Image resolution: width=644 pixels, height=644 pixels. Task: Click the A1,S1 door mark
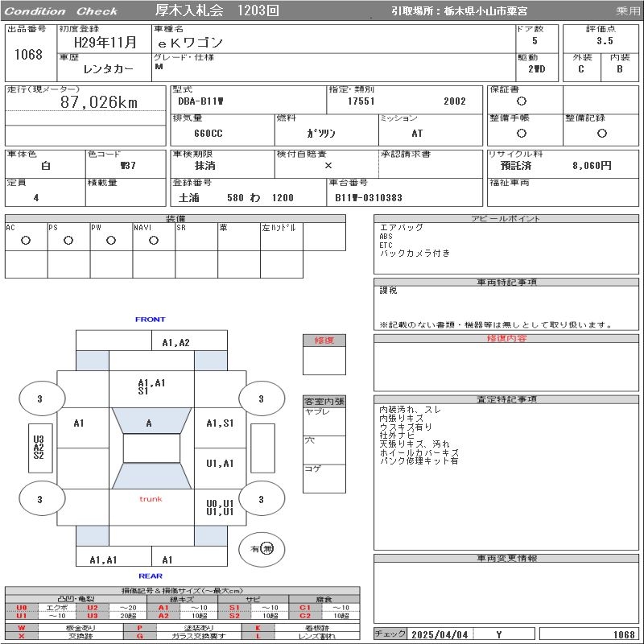220,423
